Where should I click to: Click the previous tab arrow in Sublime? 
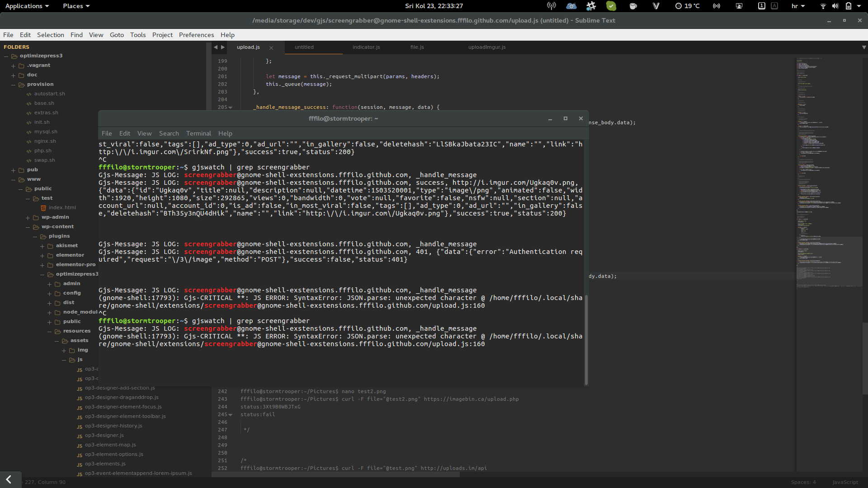[x=216, y=47]
